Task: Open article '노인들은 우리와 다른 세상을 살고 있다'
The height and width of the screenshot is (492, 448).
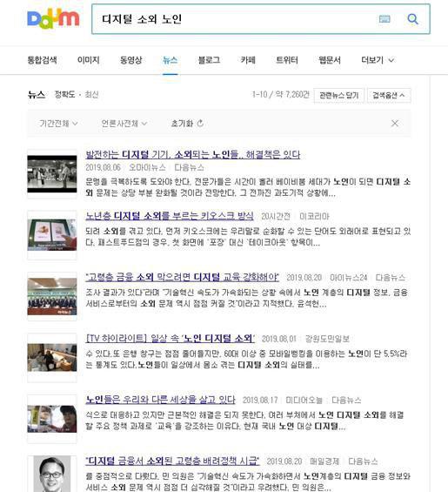Action: click(x=160, y=400)
